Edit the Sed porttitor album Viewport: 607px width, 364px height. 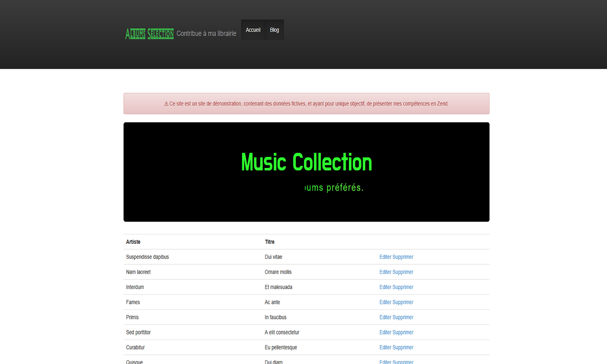pyautogui.click(x=385, y=332)
